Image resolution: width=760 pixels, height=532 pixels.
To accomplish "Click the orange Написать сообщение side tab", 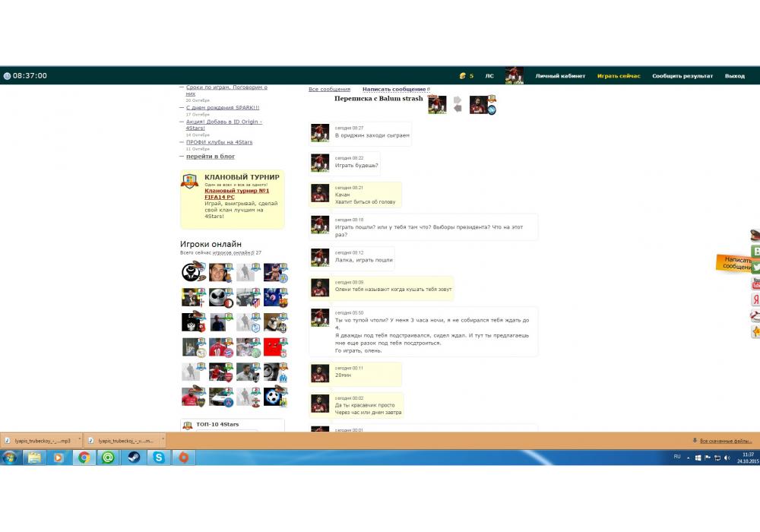I will pos(734,263).
